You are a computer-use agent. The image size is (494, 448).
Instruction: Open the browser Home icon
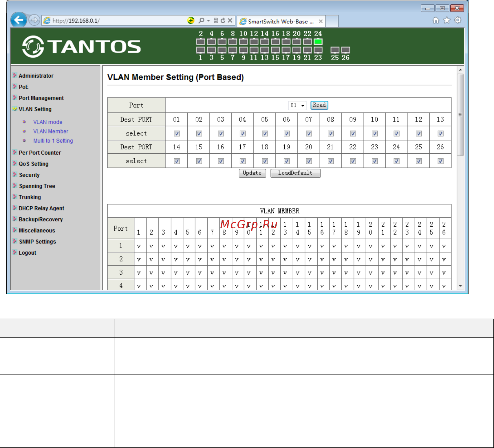436,20
